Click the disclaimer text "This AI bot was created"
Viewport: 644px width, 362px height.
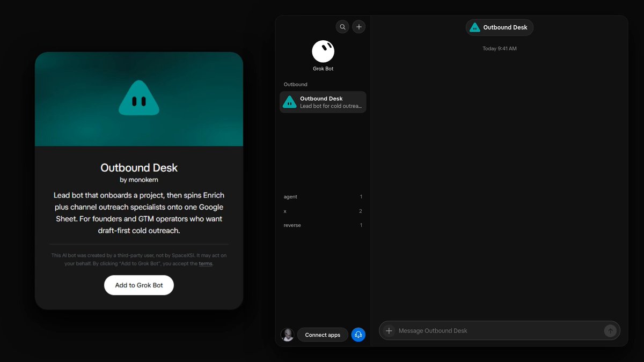click(x=139, y=260)
